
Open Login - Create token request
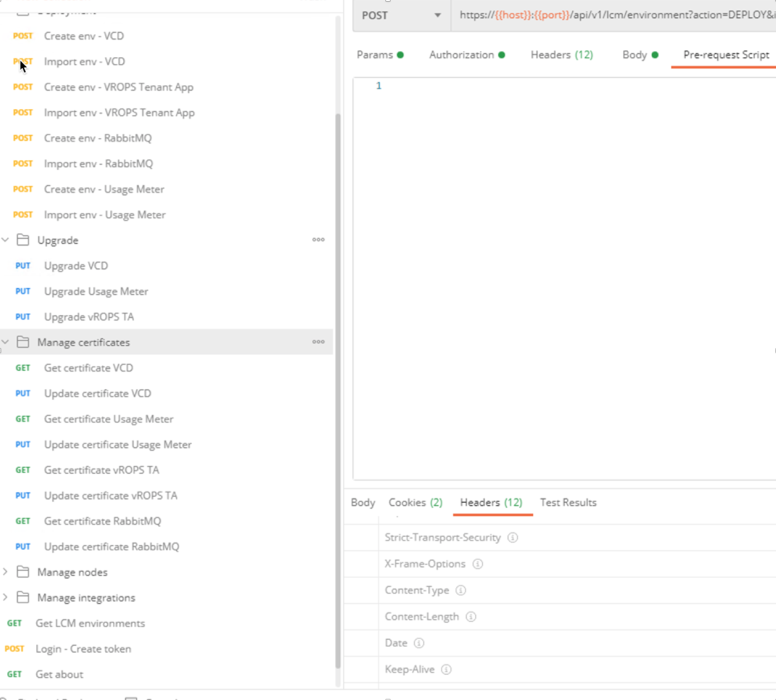point(83,649)
